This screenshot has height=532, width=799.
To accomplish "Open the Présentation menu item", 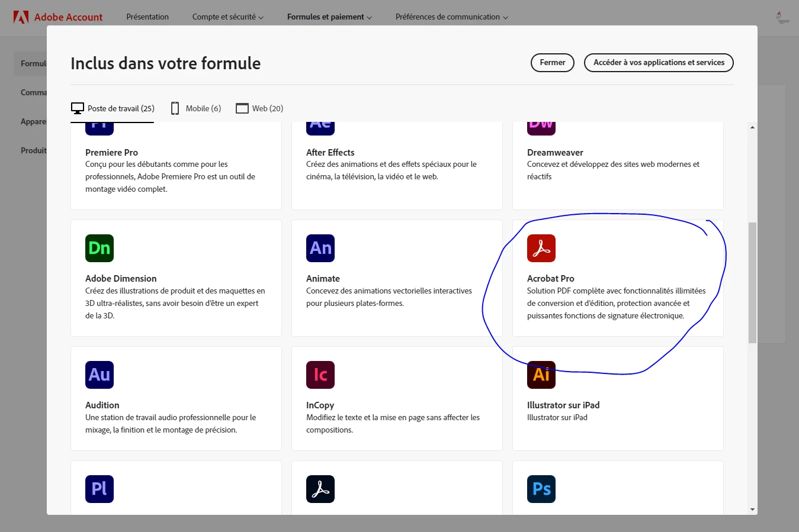I will (x=147, y=17).
